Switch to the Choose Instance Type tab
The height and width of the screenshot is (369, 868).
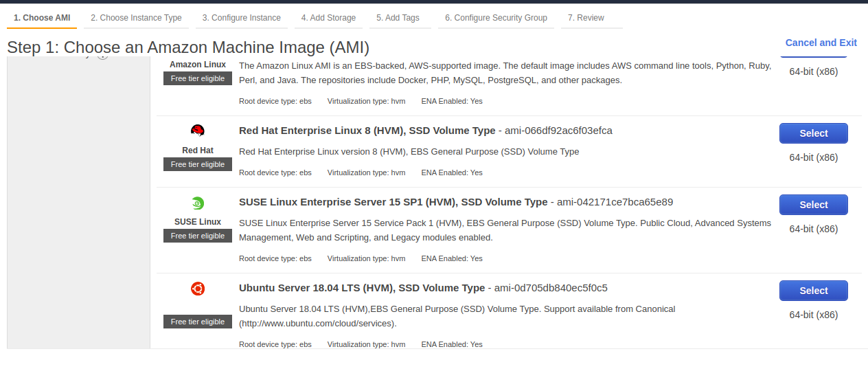click(136, 18)
